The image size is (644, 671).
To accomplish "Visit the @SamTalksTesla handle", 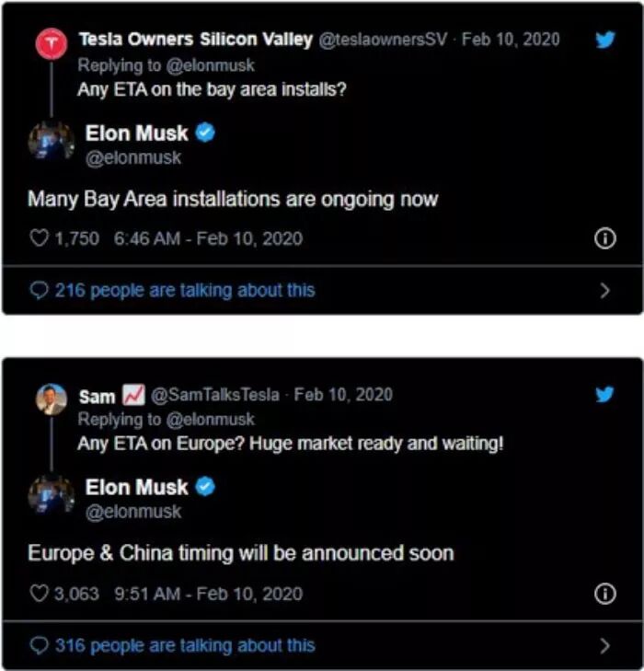I will click(213, 395).
